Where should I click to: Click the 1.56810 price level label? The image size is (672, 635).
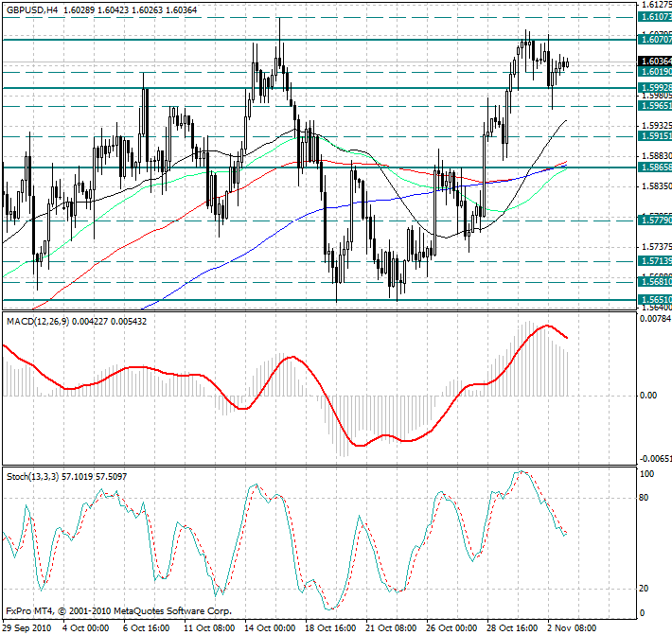click(x=655, y=282)
